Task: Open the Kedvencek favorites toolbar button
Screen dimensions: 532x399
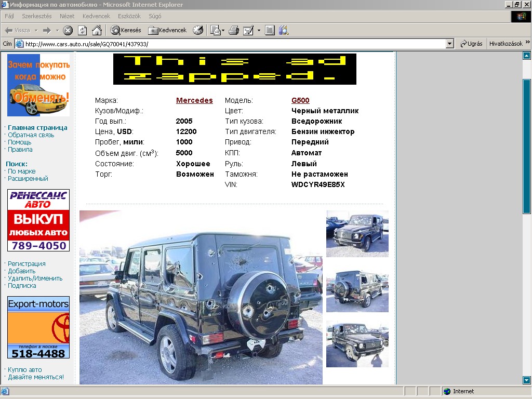Action: click(x=167, y=31)
